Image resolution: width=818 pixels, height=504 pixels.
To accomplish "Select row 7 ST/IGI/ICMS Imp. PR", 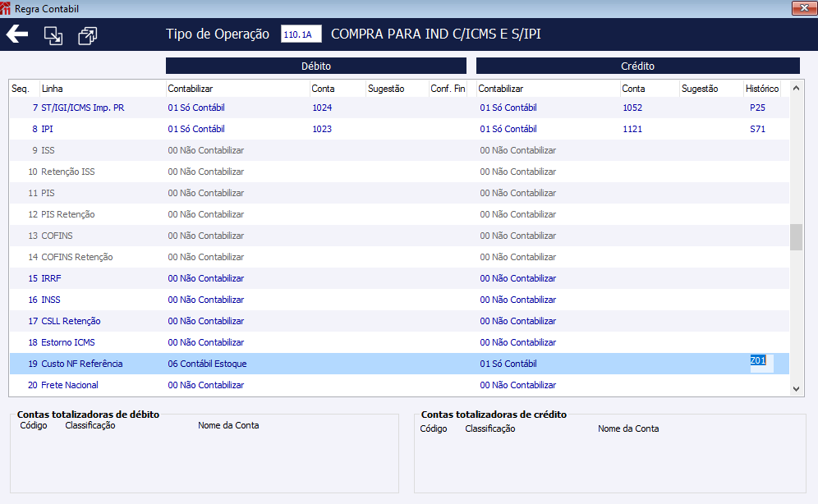I will (x=399, y=108).
